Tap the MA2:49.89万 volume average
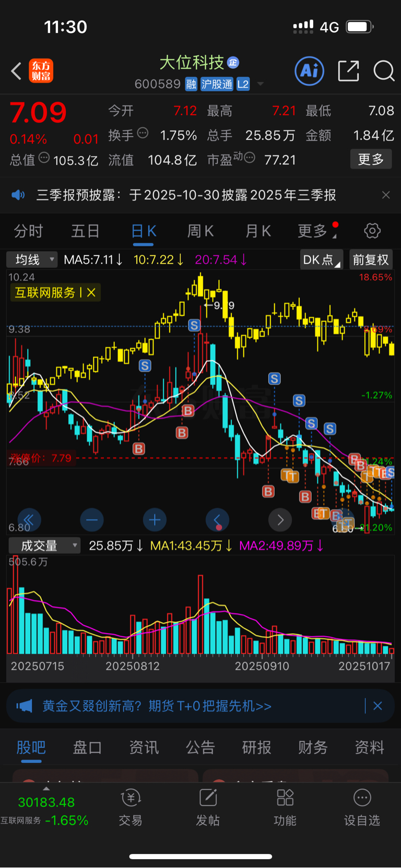This screenshot has width=401, height=868. [x=281, y=545]
